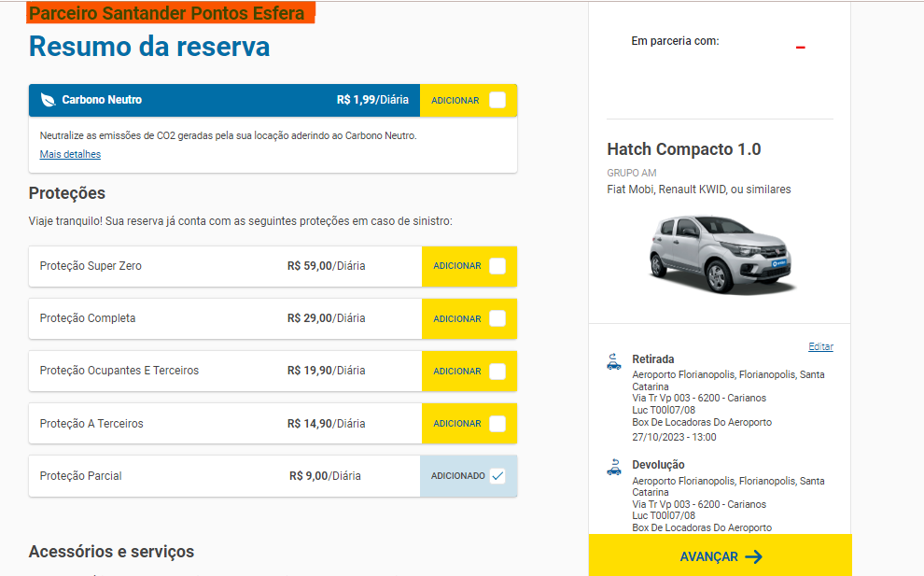
Task: Click the Proteções section heading
Action: tap(67, 193)
